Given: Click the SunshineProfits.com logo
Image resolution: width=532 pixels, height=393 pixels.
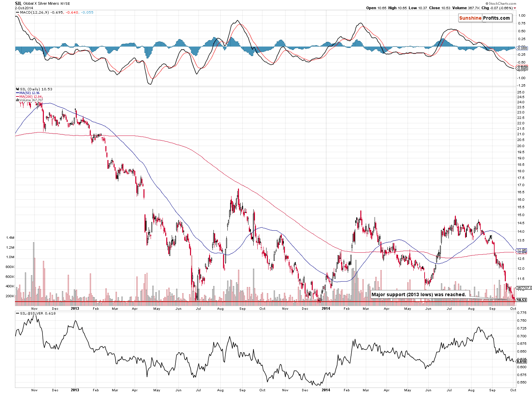Looking at the screenshot, I should click(x=485, y=18).
